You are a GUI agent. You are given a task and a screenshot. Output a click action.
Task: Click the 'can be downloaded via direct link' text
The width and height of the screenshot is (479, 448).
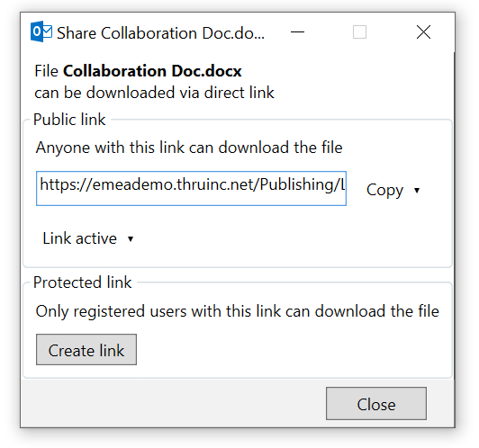[154, 93]
